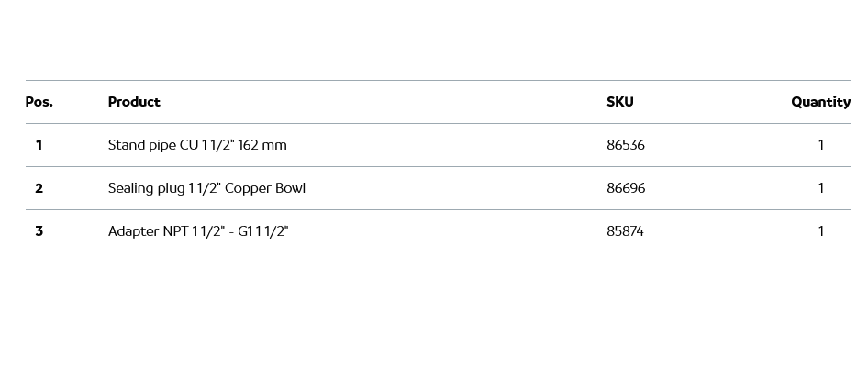Open Sealing plug 1 1/2" Copper Bowl
This screenshot has width=868, height=382.
206,188
